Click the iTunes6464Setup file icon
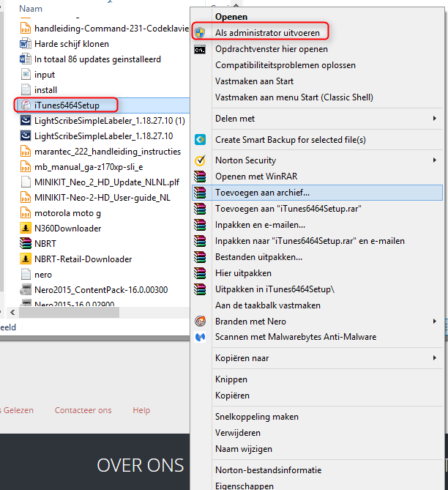Image resolution: width=448 pixels, height=490 pixels. [x=26, y=105]
